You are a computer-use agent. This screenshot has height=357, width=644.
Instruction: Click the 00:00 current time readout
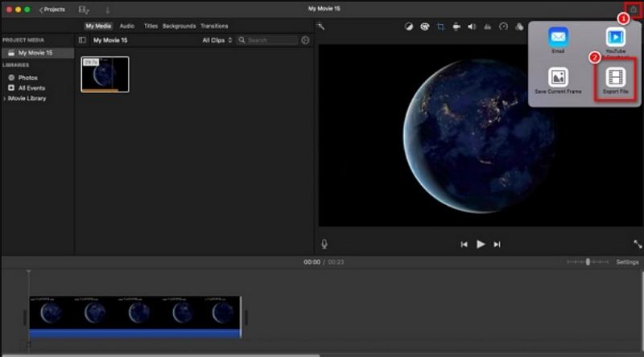click(x=312, y=262)
